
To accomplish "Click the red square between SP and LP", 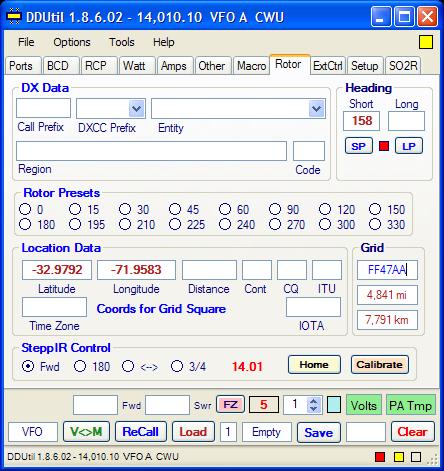I will tap(384, 146).
